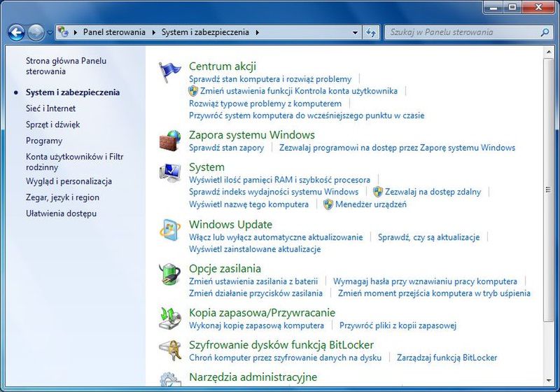Click the shield icon beside Kontrola konta użytkownika link
This screenshot has height=392, width=560.
tap(193, 91)
